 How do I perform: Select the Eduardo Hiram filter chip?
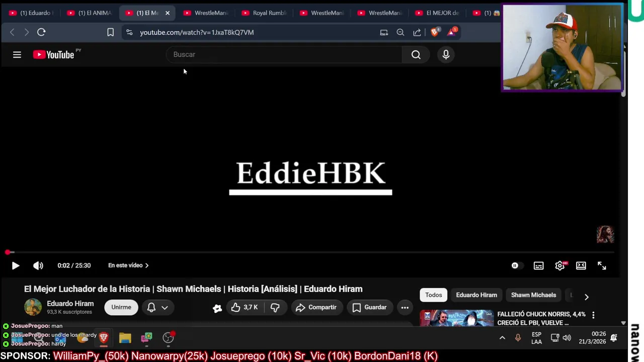[476, 295]
